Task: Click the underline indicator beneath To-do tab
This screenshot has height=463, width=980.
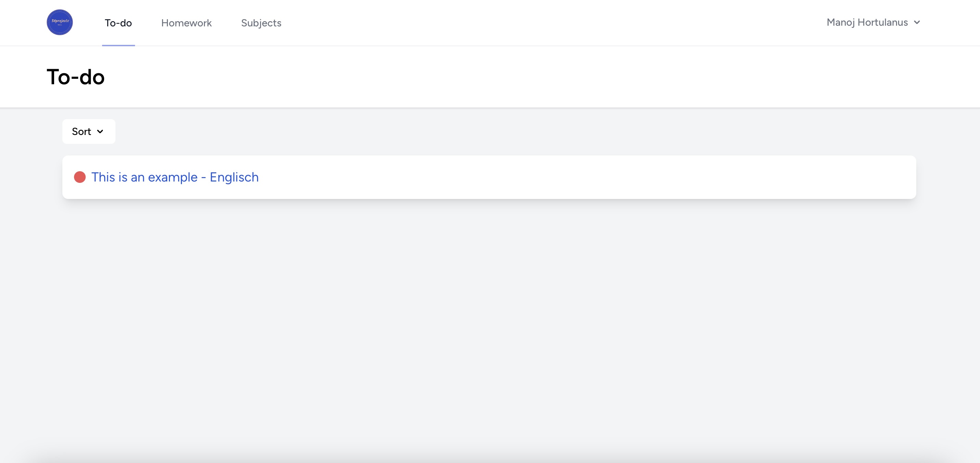Action: 118,45
